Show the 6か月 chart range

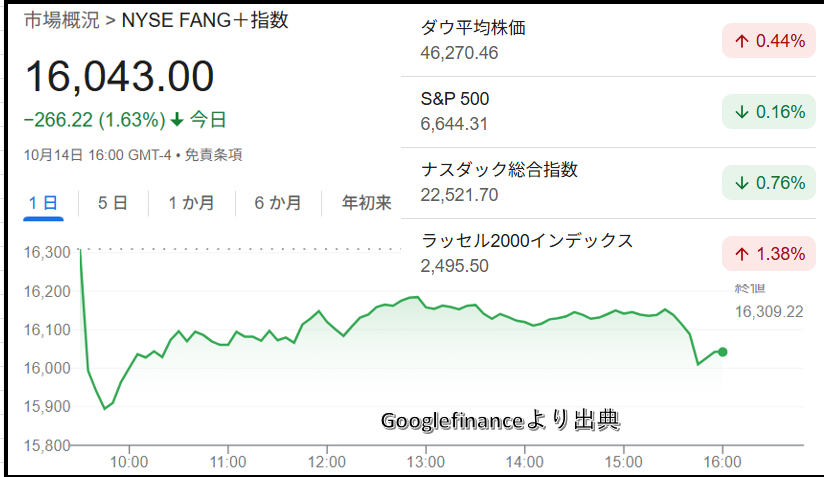278,203
